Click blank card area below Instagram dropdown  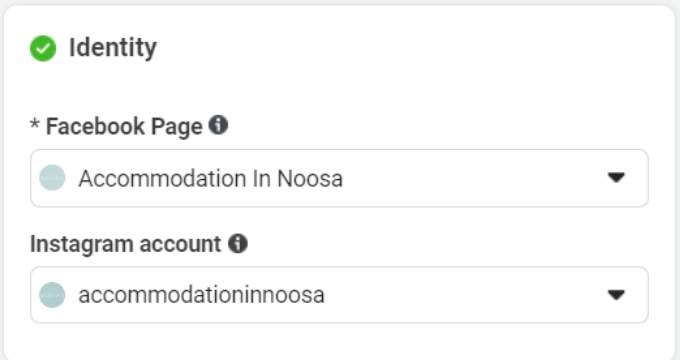[x=339, y=340]
